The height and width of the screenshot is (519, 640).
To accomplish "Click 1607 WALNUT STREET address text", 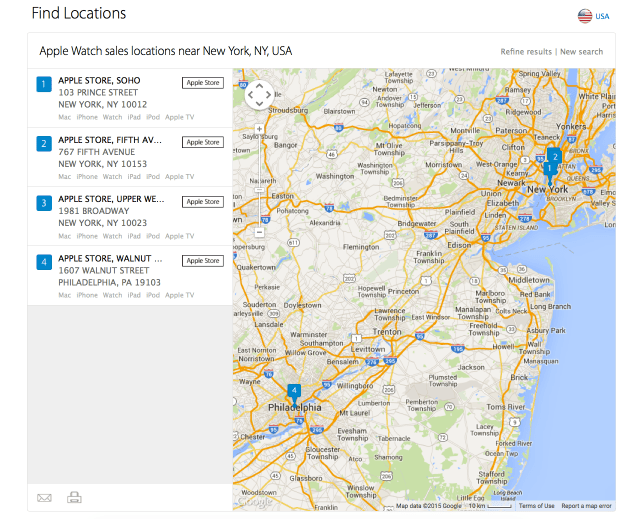I will click(x=104, y=271).
